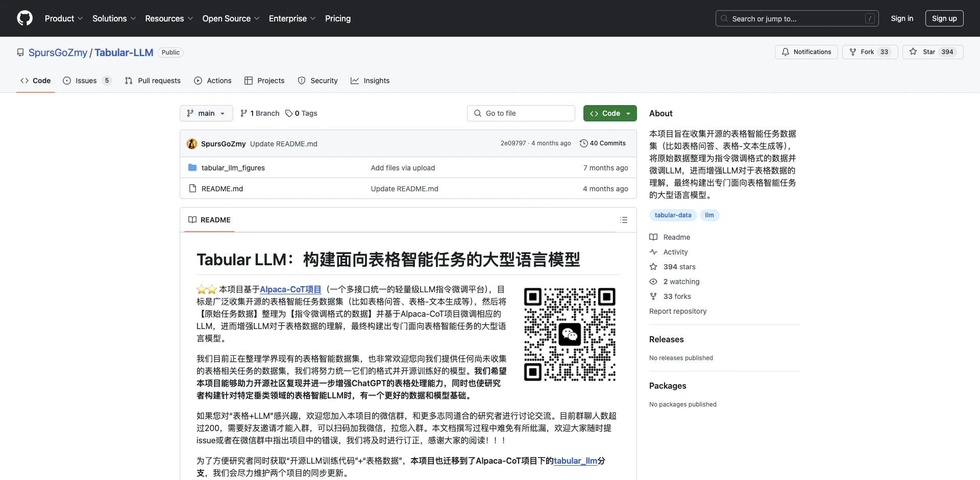Expand the Resources menu
This screenshot has width=980, height=480.
(169, 18)
